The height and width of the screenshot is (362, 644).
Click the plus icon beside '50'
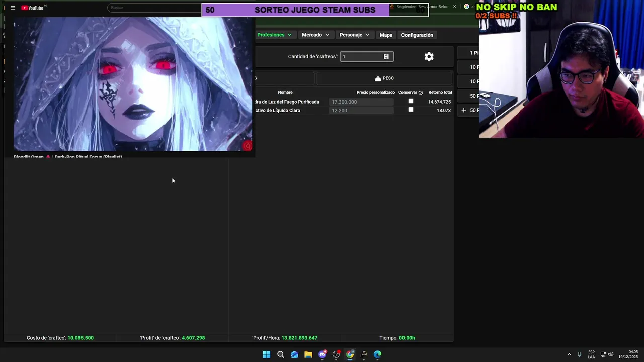464,110
